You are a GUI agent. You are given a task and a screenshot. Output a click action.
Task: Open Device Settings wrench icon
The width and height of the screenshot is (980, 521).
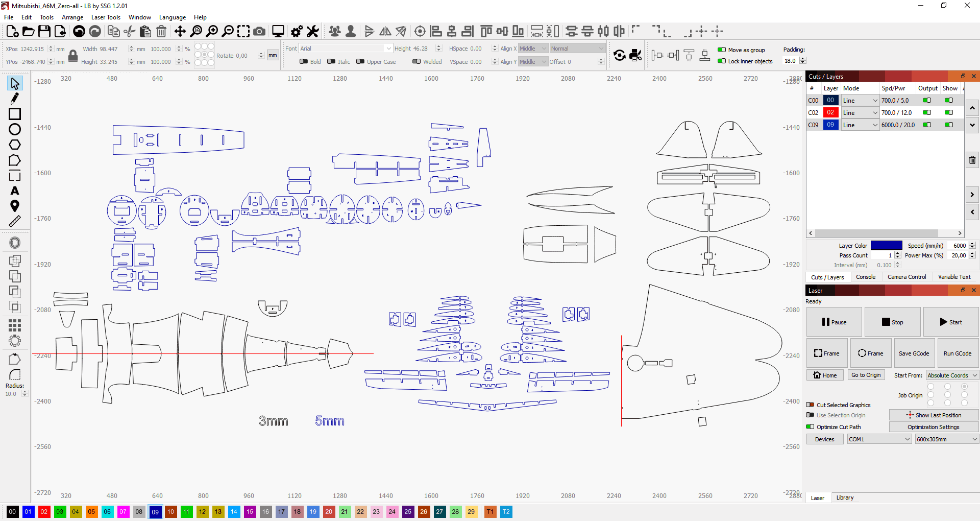pyautogui.click(x=313, y=32)
